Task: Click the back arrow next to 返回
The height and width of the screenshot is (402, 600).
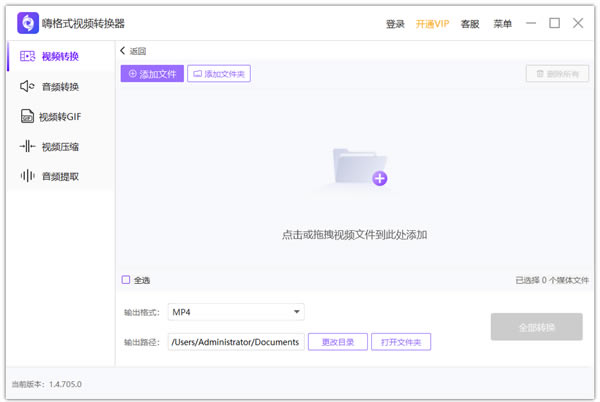Action: point(123,51)
